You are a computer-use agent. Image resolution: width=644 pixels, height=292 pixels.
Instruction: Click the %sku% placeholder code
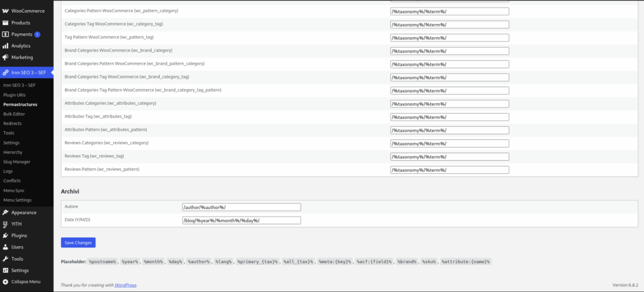tap(429, 262)
